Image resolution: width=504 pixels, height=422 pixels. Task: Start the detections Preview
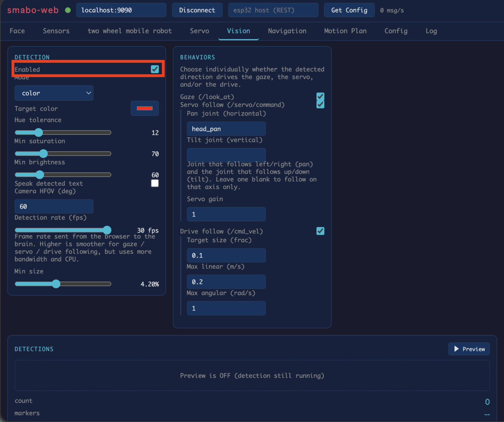(469, 349)
